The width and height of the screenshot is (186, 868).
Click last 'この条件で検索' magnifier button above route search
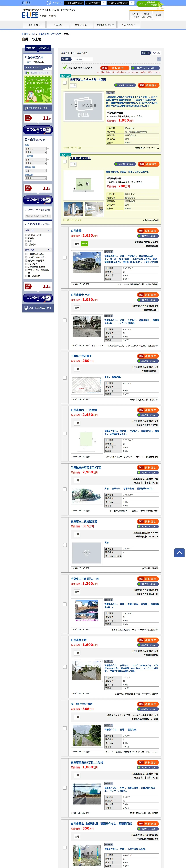point(38,298)
